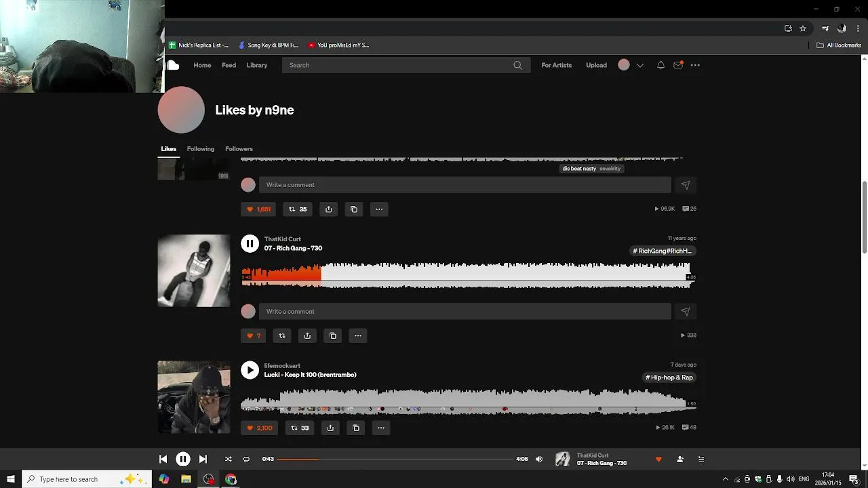Bookmark this page star icon

pos(803,28)
